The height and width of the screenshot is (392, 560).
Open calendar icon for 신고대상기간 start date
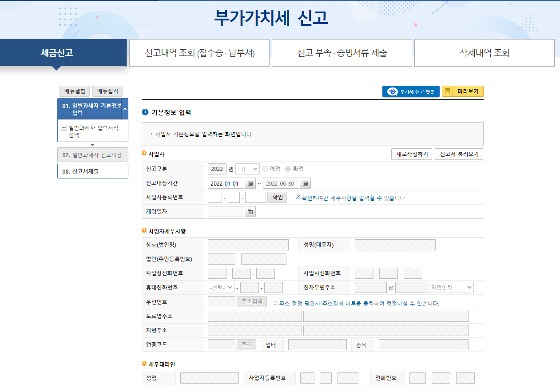pos(250,183)
